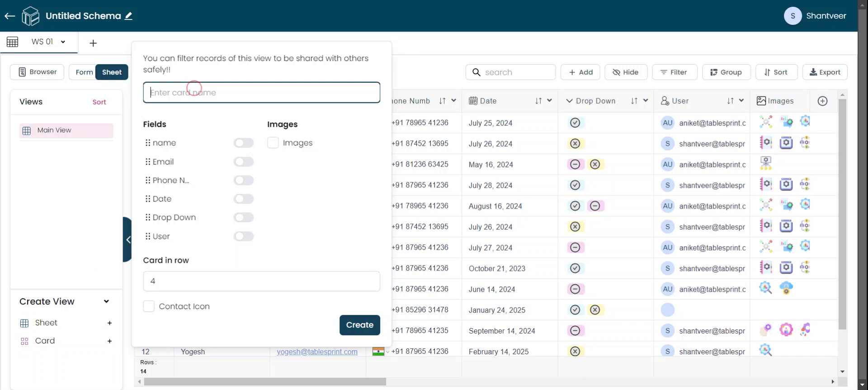Switch to the Form tab

click(x=84, y=72)
